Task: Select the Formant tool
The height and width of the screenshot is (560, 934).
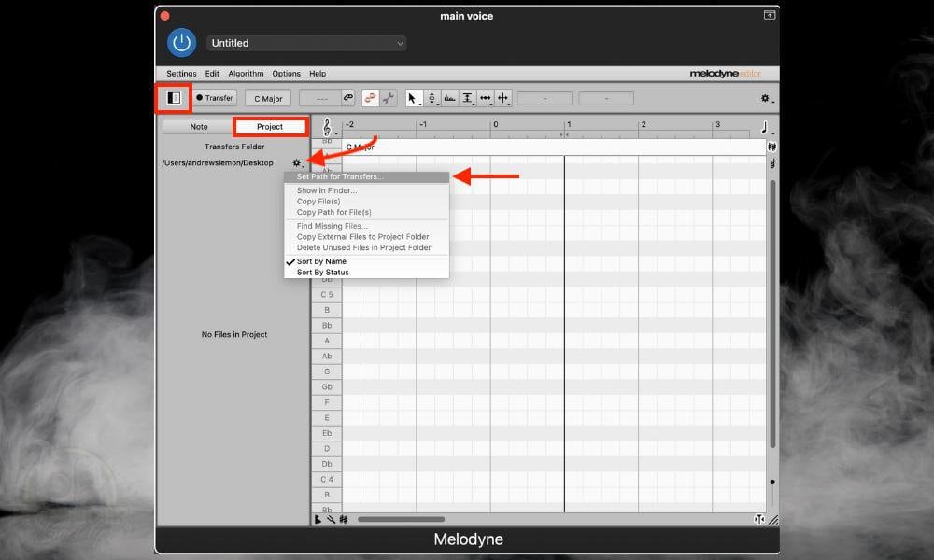Action: [x=450, y=98]
